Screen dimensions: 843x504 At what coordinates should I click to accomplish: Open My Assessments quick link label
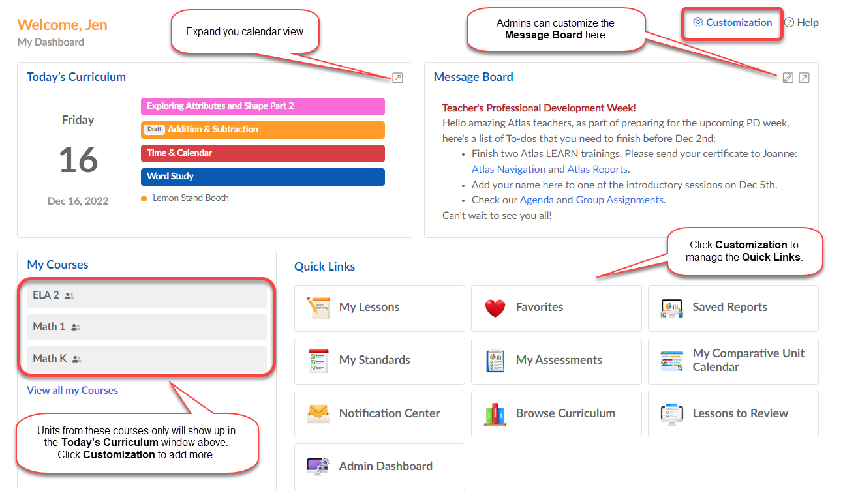tap(559, 361)
